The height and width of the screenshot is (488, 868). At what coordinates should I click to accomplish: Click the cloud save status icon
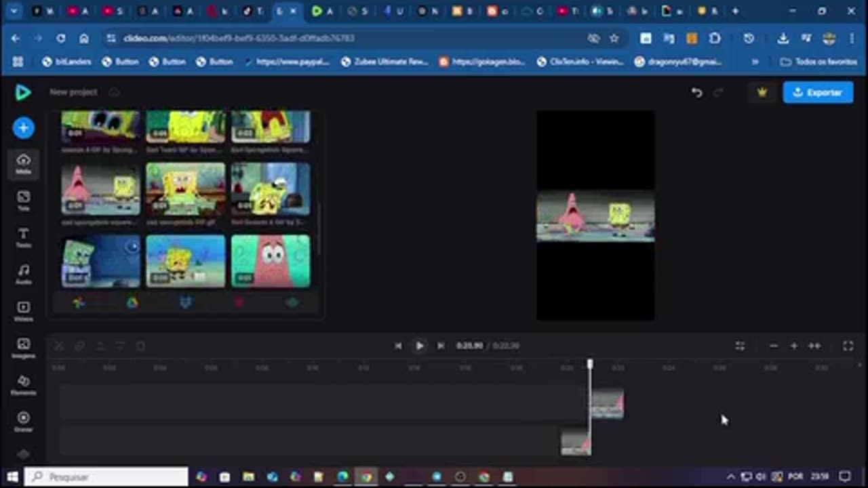point(115,92)
